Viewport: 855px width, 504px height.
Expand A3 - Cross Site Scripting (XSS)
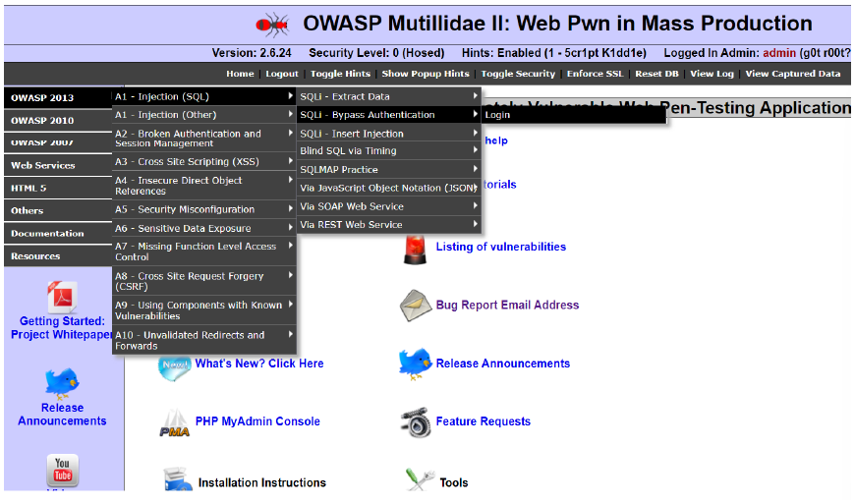[x=204, y=162]
